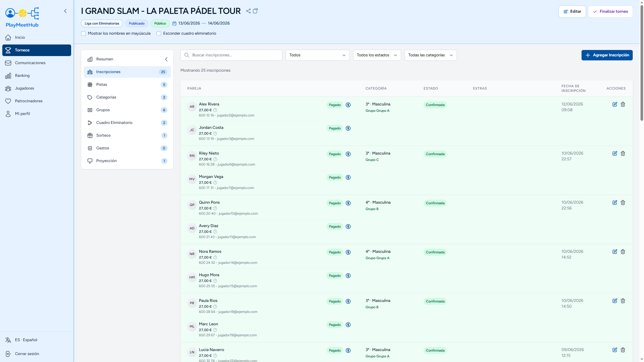Viewport: 644px width, 362px height.
Task: Click payment dollar icon for Marc Leon
Action: coord(348,325)
